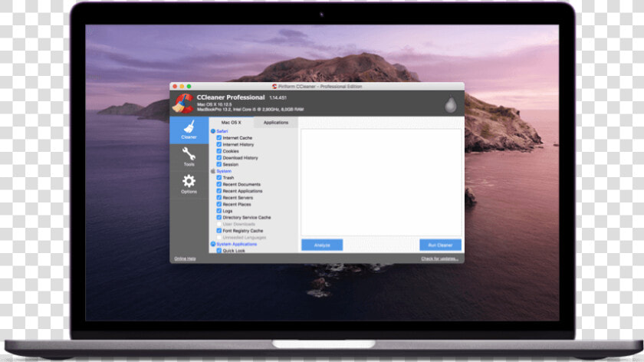Uncheck the Trash checkbox

point(219,177)
